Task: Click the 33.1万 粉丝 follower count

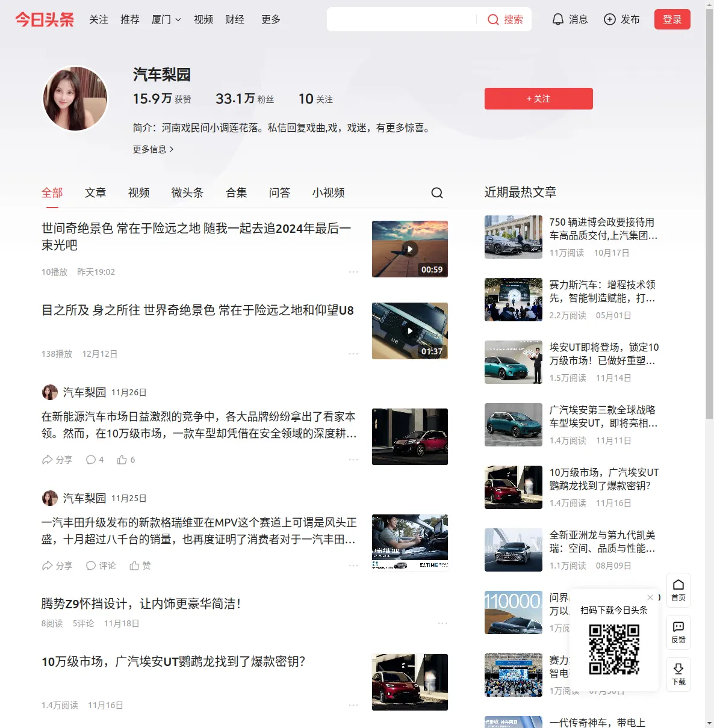Action: (244, 99)
